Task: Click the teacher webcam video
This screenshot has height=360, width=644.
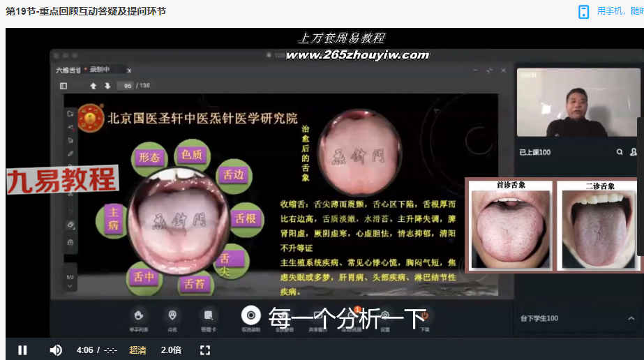Action: pos(578,103)
